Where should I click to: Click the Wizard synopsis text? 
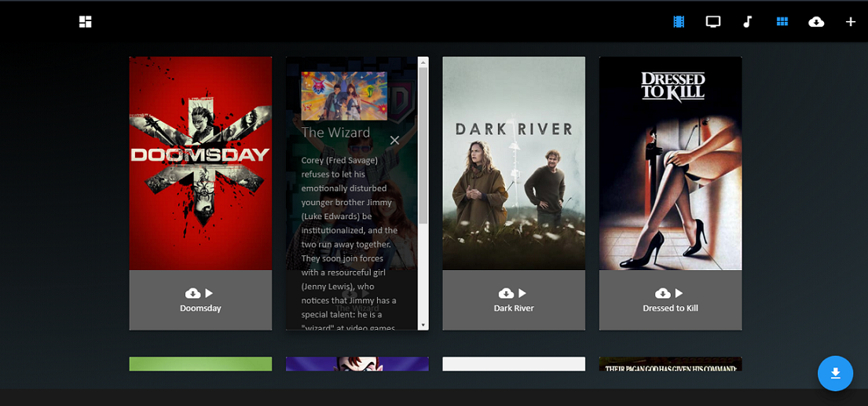click(x=350, y=243)
